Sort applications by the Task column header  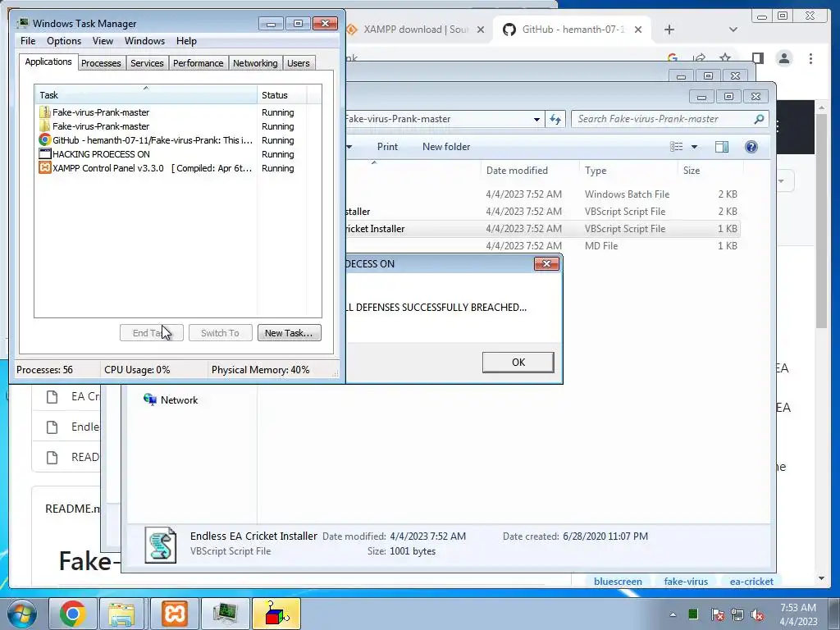pyautogui.click(x=146, y=95)
